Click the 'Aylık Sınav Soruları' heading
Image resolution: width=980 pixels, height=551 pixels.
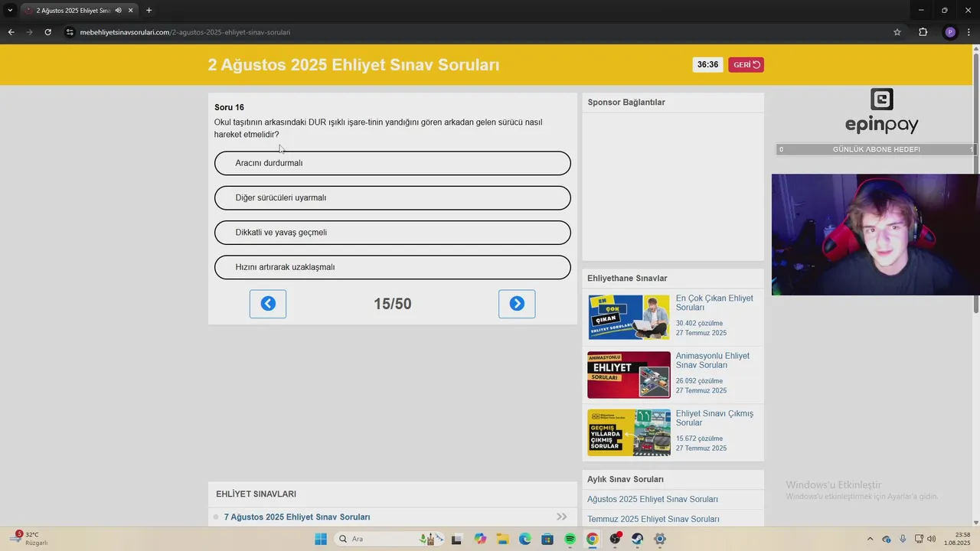click(x=626, y=480)
